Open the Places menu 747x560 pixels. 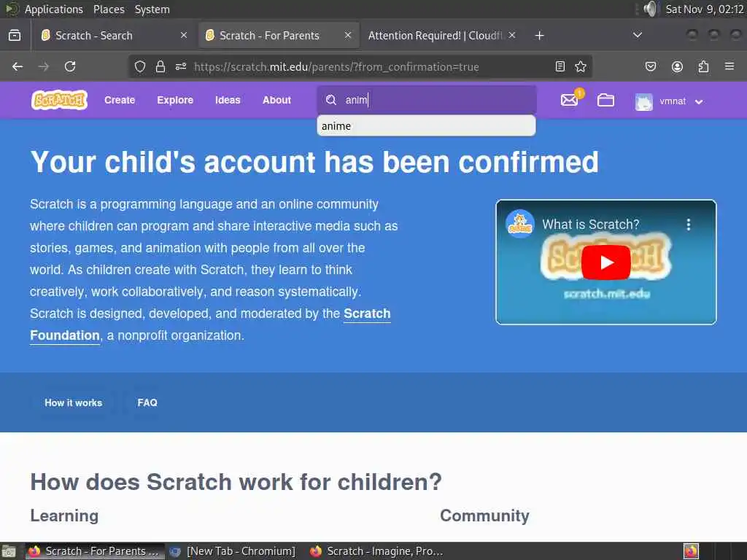point(109,9)
